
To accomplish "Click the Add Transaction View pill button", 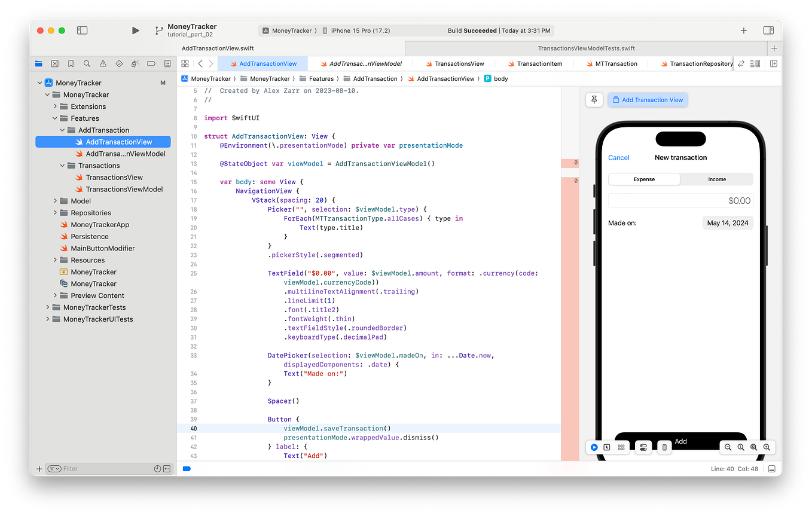I will pos(648,99).
